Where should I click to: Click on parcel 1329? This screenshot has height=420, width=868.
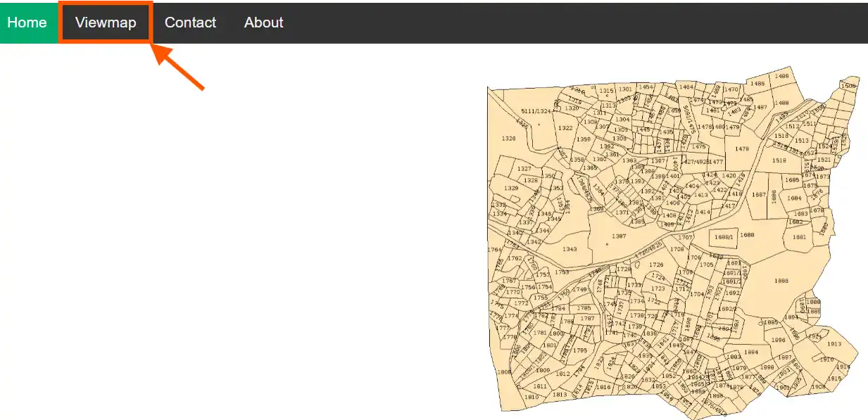(511, 189)
